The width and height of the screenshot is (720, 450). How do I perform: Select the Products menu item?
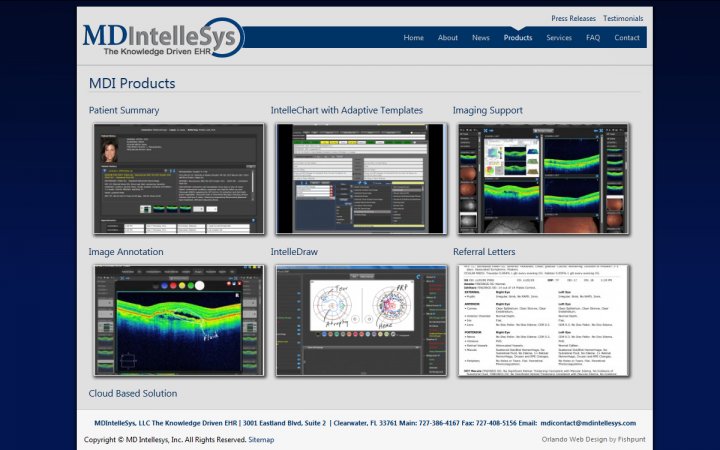pos(518,38)
